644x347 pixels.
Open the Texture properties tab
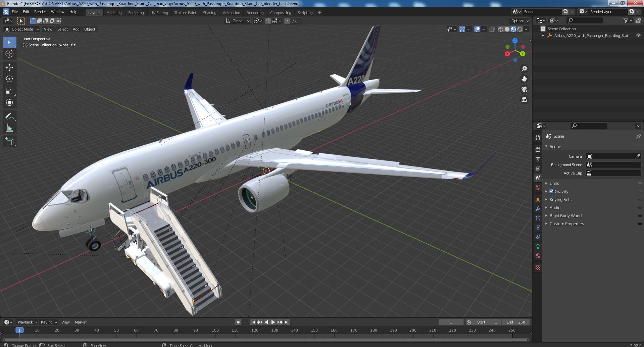[x=538, y=268]
